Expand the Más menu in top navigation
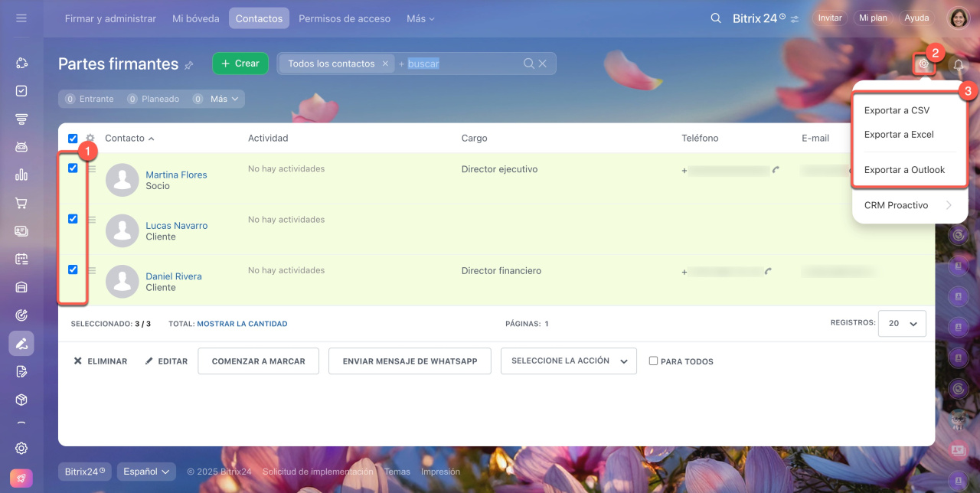Image resolution: width=980 pixels, height=493 pixels. point(420,18)
